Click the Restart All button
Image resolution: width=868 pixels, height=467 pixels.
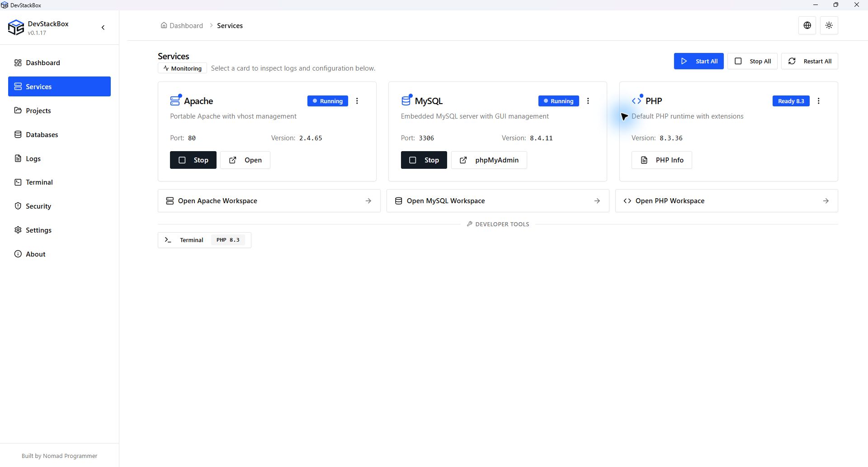coord(810,61)
